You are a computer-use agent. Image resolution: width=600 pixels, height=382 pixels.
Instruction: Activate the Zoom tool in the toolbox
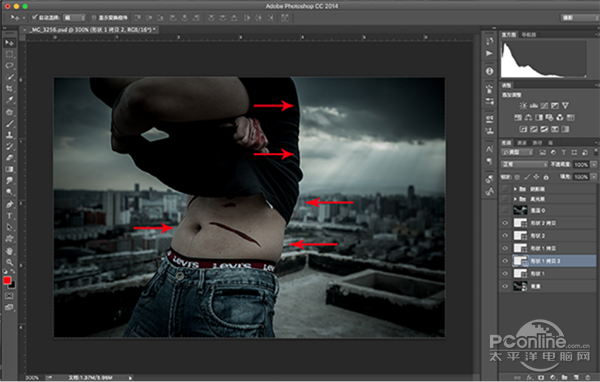coord(9,263)
